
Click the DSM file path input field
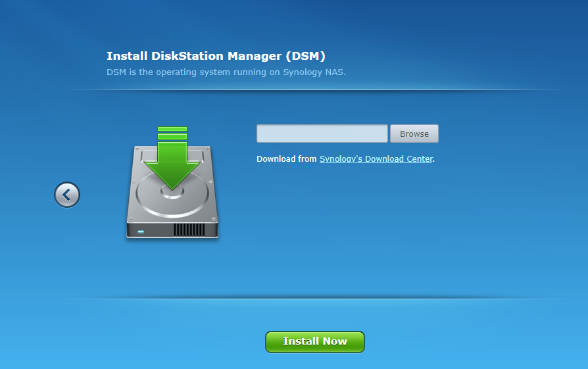point(322,134)
